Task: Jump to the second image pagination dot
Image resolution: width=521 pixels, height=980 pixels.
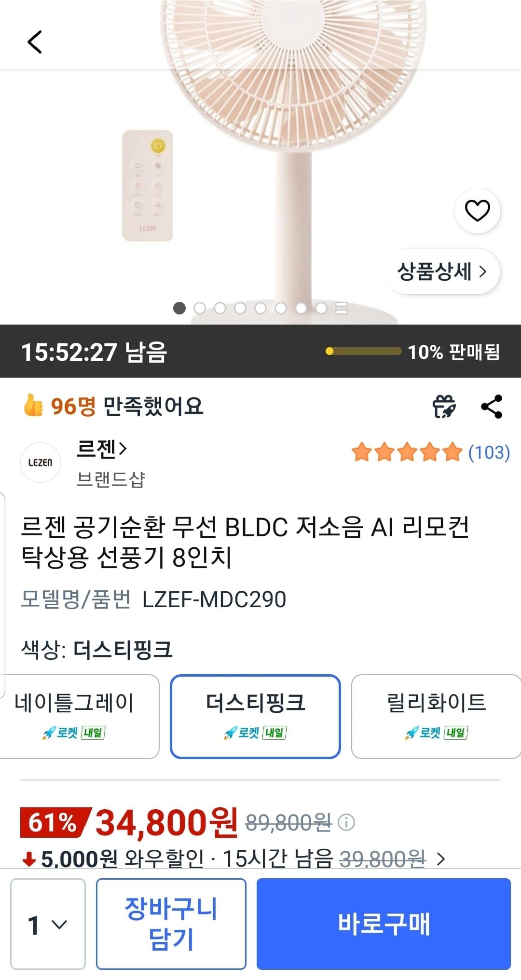Action: [200, 308]
